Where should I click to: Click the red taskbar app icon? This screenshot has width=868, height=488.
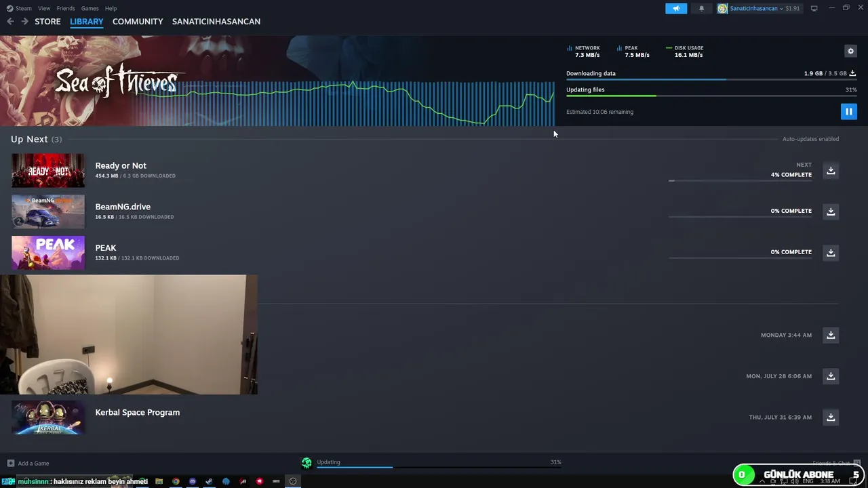[x=259, y=481]
